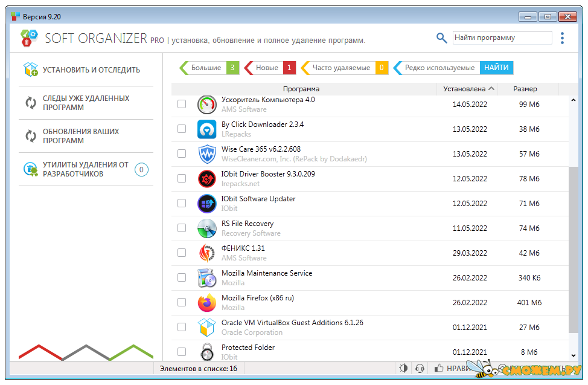Screen dimensions: 588x385
Task: Click the date 29.03.2022 of ФЕНИКС
Action: [470, 253]
